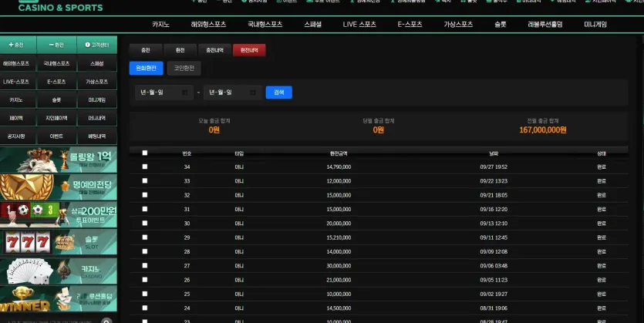Click sidebar 해외형스포츠 button
Image resolution: width=644 pixels, height=323 pixels.
pyautogui.click(x=16, y=64)
